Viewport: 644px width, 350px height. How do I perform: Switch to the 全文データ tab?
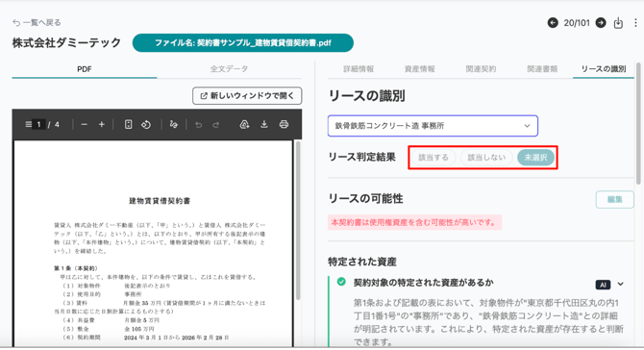(x=229, y=69)
